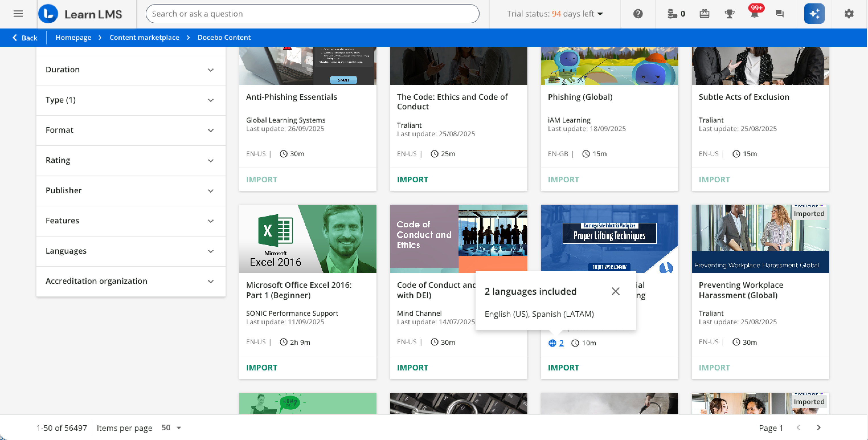868x440 pixels.
Task: Expand the Languages filter
Action: coord(130,251)
